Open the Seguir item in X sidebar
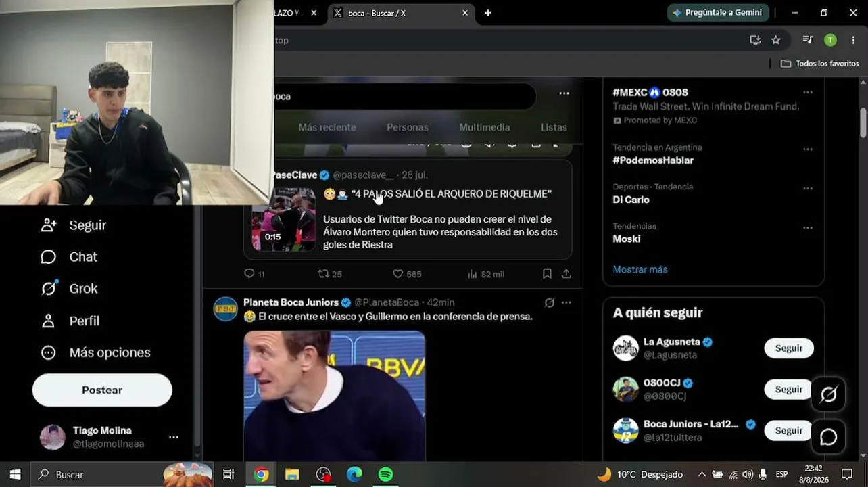 tap(73, 225)
